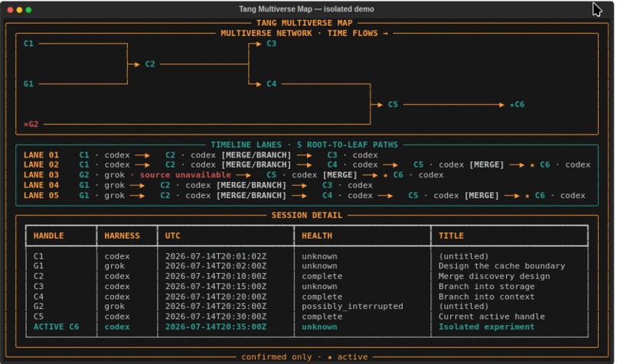
Task: Click 'grok' harness in G1 row
Action: pos(115,266)
